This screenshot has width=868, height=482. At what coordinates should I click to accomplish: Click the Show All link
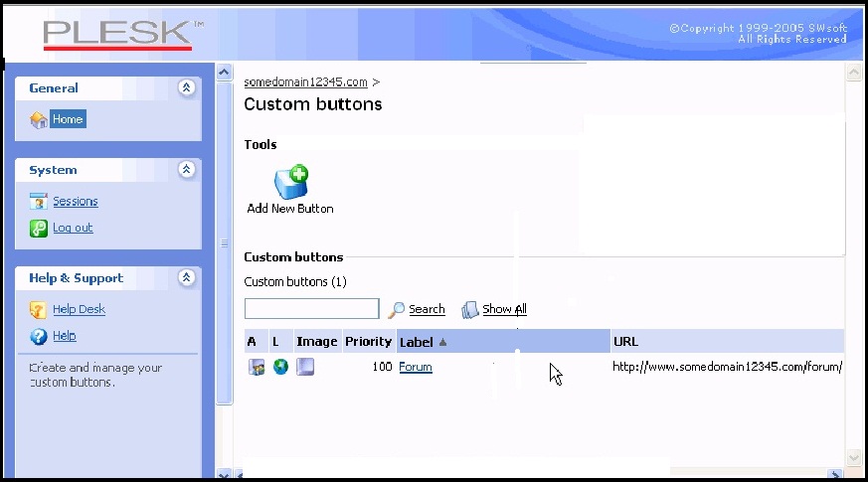point(504,309)
